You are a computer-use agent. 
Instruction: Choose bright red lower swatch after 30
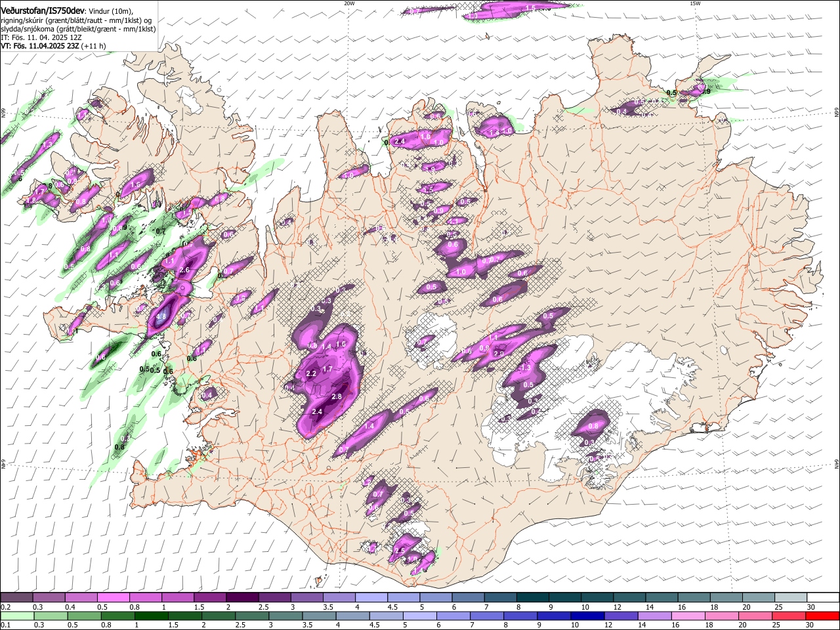tap(822, 616)
